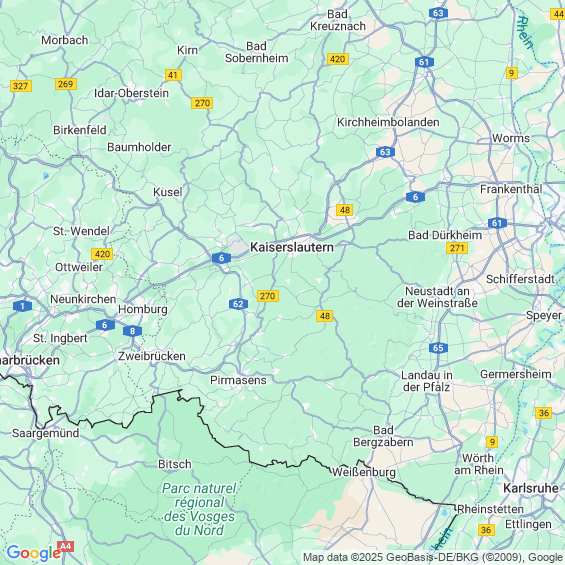Click the Worms city label
Viewport: 565px width, 565px height.
(x=511, y=138)
